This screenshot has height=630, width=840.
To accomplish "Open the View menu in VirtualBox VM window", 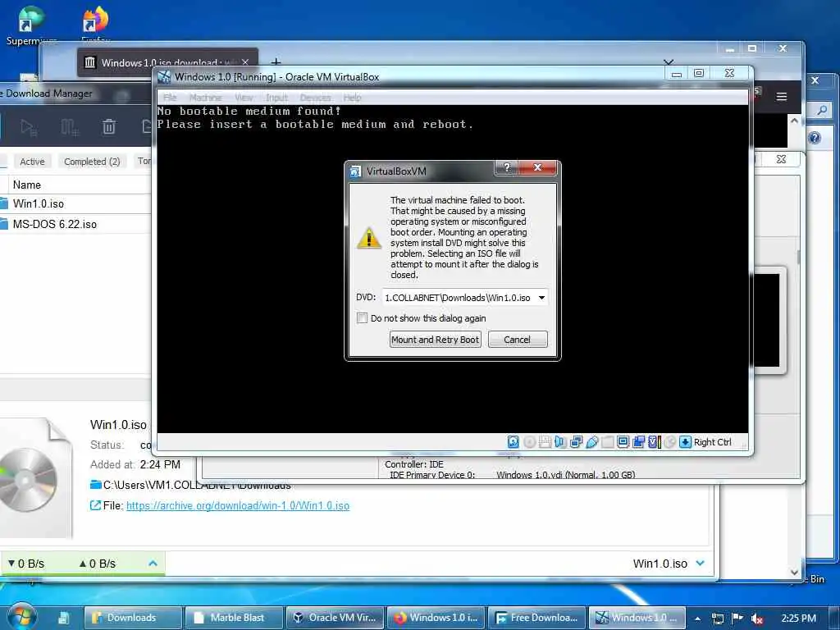I will (244, 98).
